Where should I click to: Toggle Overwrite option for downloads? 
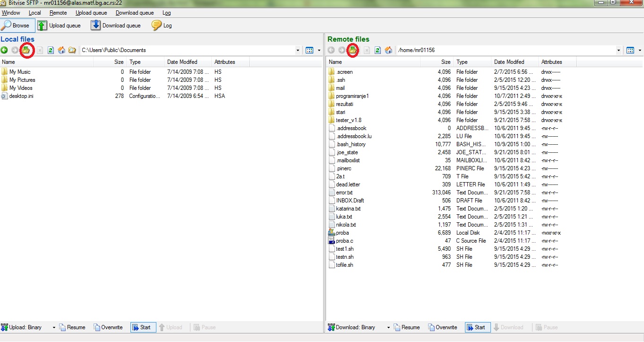point(443,327)
